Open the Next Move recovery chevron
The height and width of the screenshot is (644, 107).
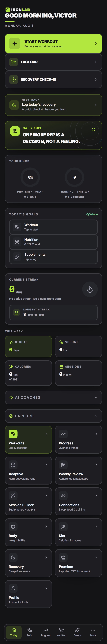pos(96,105)
